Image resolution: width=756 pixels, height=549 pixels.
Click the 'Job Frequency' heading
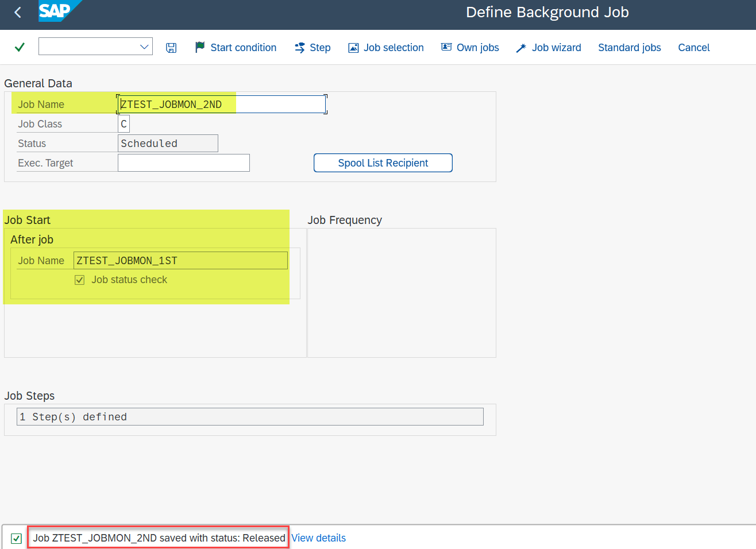[345, 220]
